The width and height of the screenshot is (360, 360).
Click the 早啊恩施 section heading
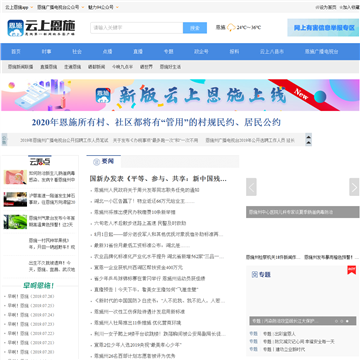39,286
